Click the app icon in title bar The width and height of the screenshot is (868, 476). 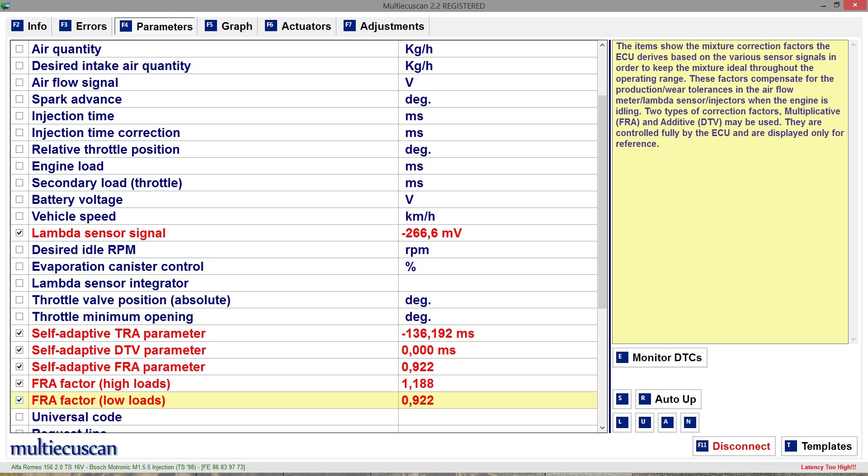pos(5,6)
